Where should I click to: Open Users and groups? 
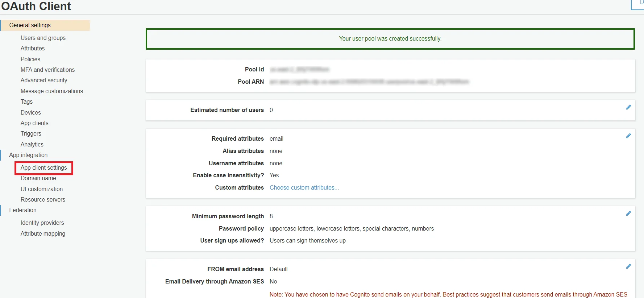43,38
